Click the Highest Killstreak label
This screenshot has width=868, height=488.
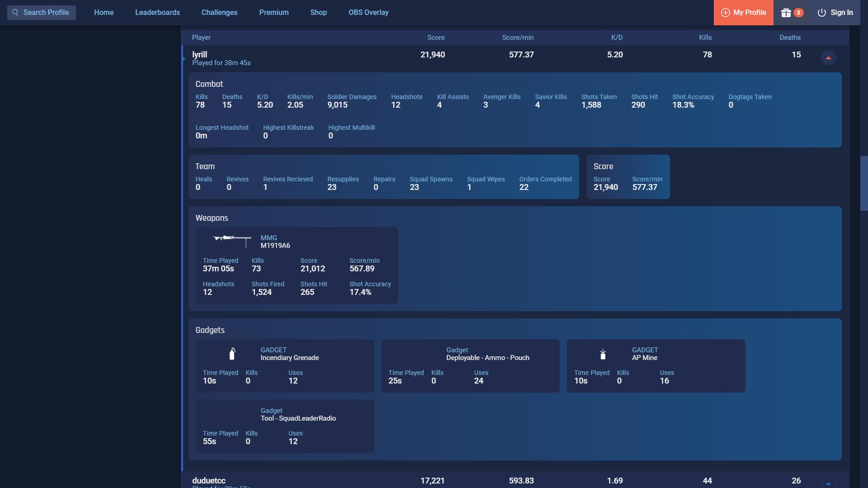click(x=288, y=128)
